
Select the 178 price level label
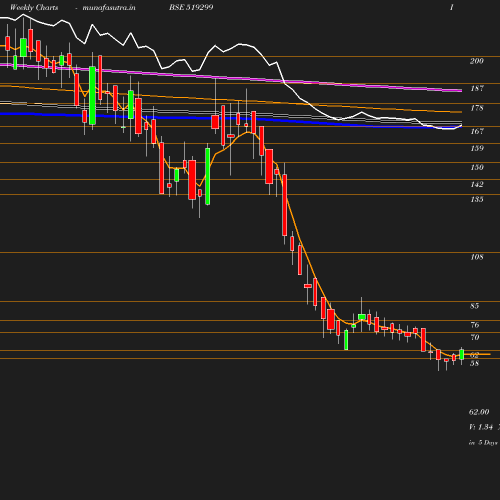(x=477, y=108)
